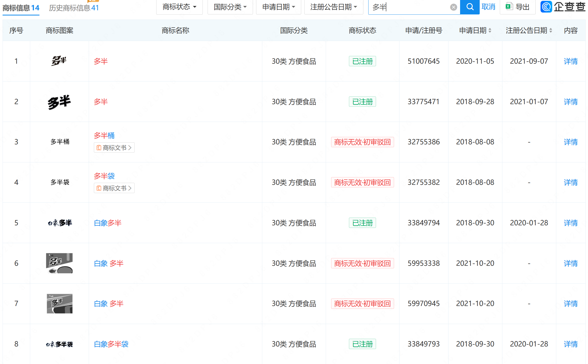Click 已注册 status badge in row 1
The height and width of the screenshot is (364, 588).
pos(362,61)
